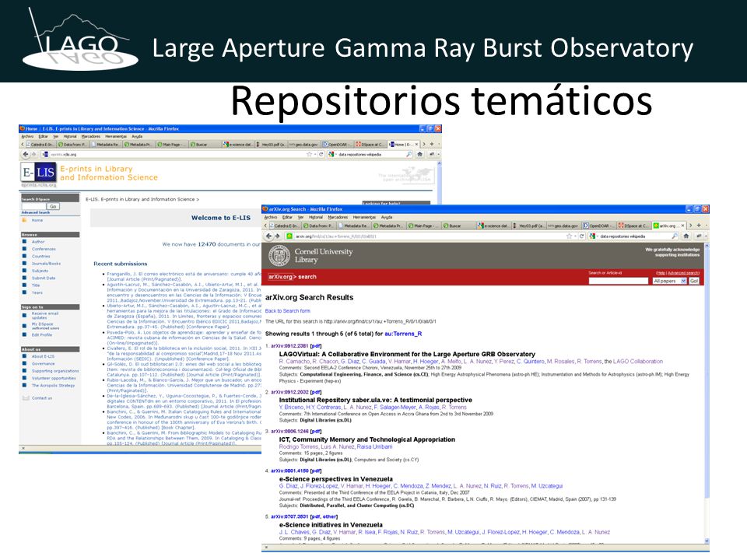Image resolution: width=747 pixels, height=560 pixels.
Task: Click the reload icon in E-LIS window
Action: tap(321, 154)
